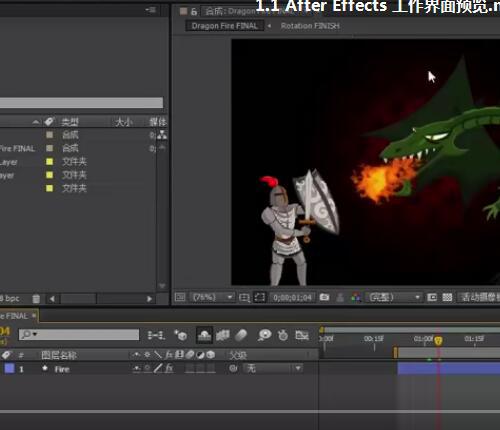The image size is (500, 430).
Task: Click show channel and color management icon
Action: point(356,297)
